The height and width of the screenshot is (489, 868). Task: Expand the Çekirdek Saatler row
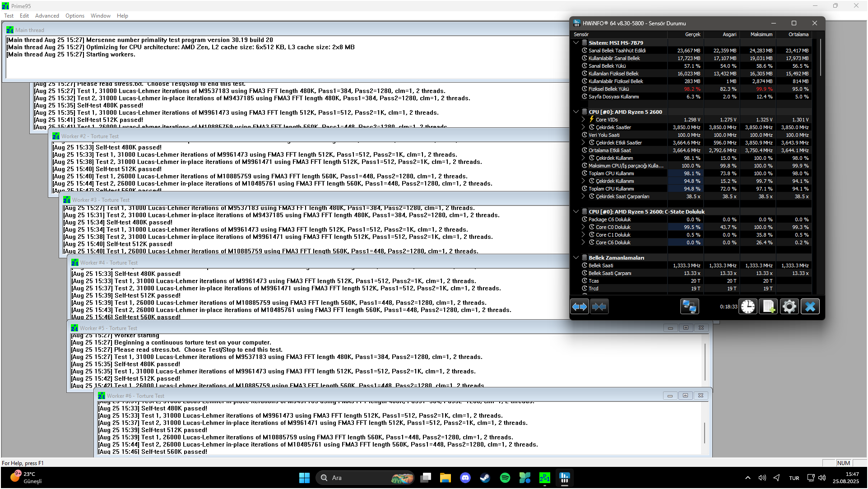583,127
